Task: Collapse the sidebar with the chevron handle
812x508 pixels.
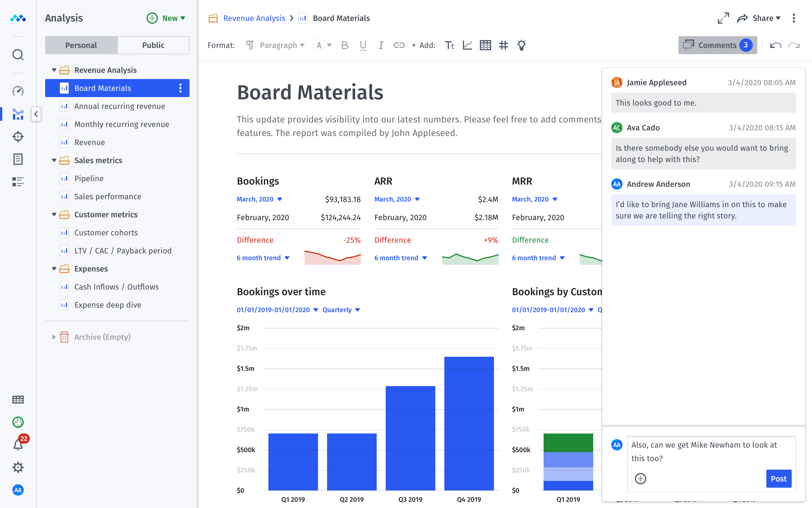Action: (x=36, y=114)
